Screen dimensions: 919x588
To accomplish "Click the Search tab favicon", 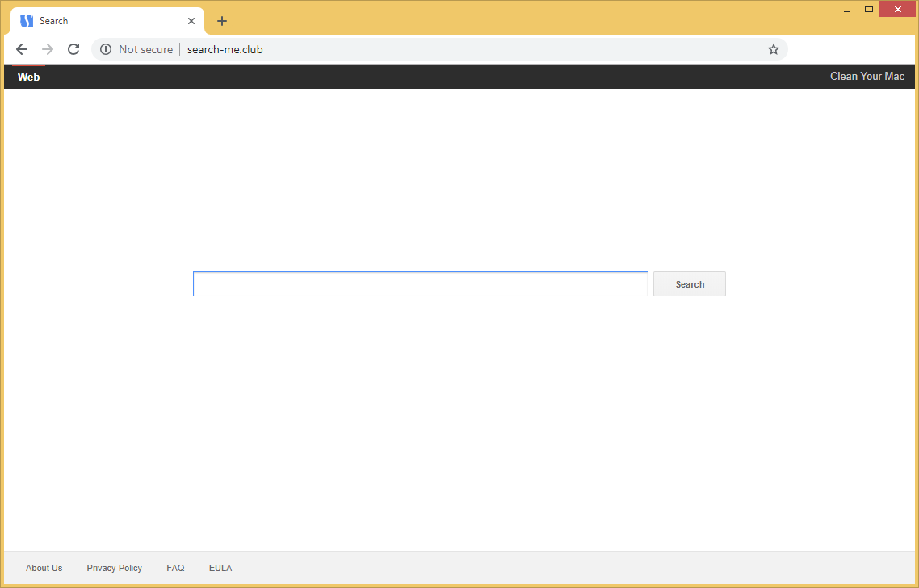I will (x=27, y=21).
